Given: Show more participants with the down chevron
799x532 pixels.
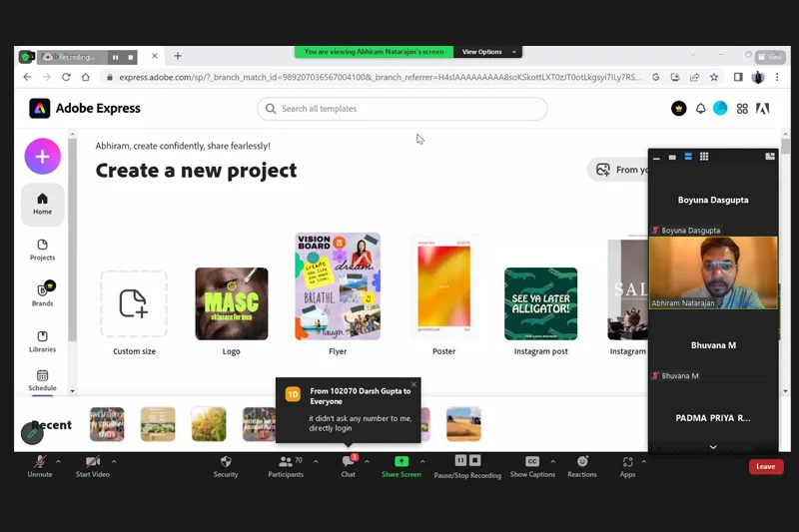Looking at the screenshot, I should point(713,447).
